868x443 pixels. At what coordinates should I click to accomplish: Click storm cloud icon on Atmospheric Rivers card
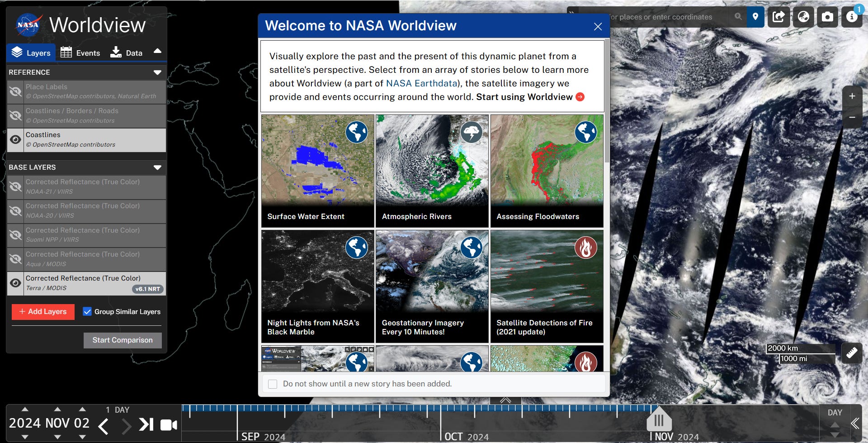coord(471,132)
